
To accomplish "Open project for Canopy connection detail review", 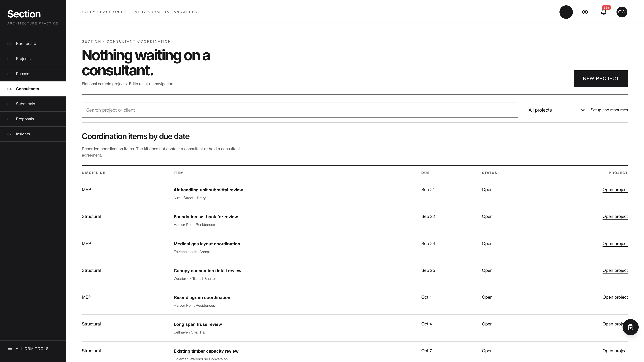I will 615,270.
